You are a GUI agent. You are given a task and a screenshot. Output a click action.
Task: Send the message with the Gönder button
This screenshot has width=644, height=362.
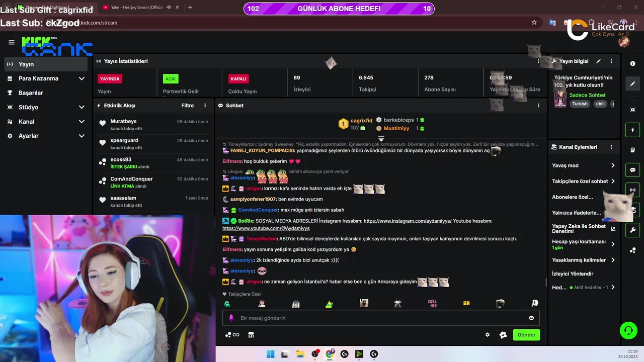526,335
